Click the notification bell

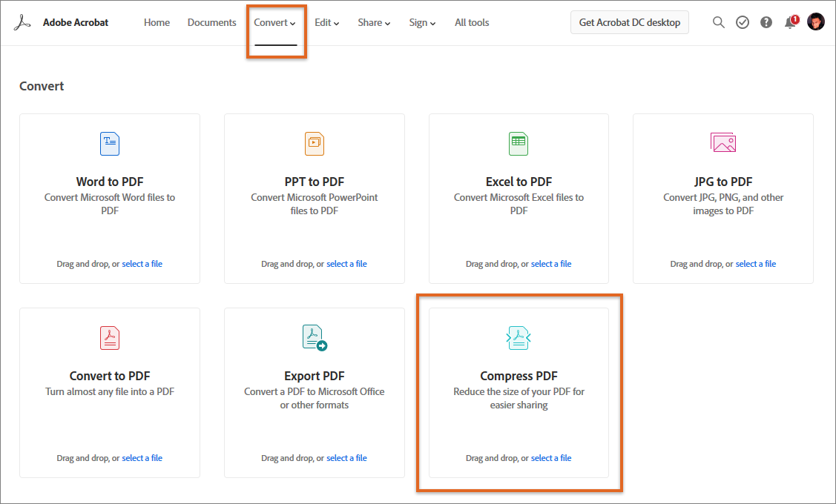click(789, 23)
